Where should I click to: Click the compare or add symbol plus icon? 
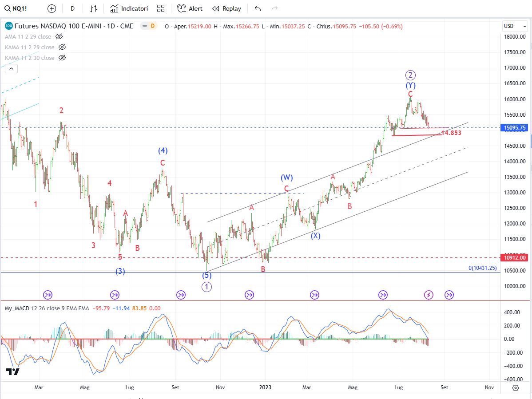tap(52, 8)
